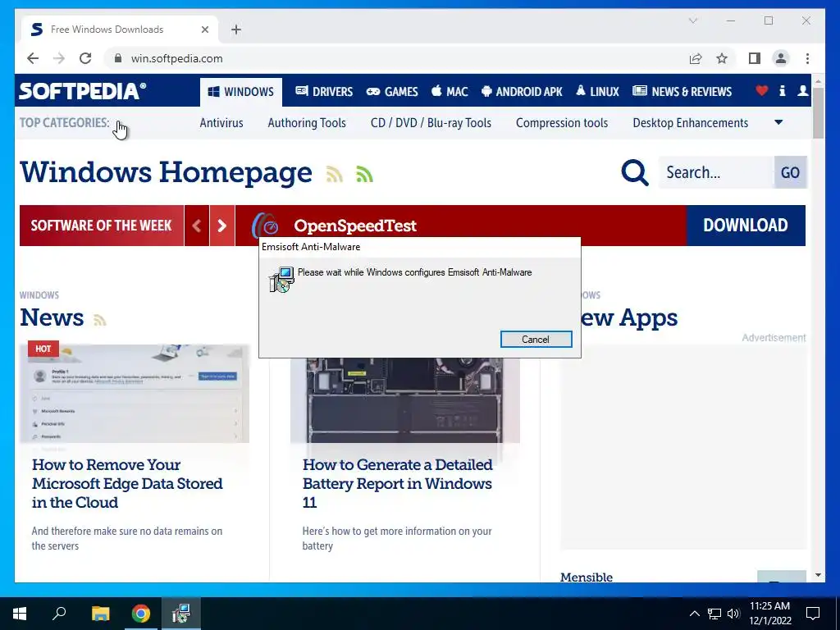Image resolution: width=840 pixels, height=630 pixels.
Task: Open the tab search chevron
Action: (x=692, y=21)
